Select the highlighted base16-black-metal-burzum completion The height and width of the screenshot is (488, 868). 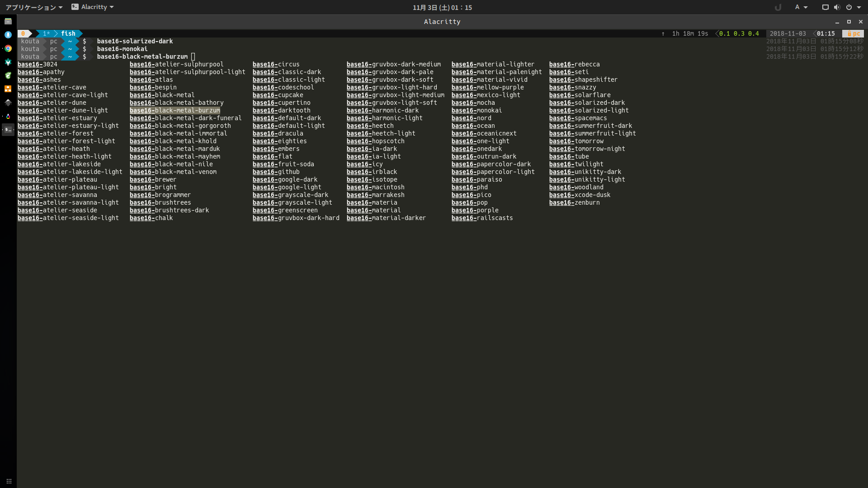(175, 110)
